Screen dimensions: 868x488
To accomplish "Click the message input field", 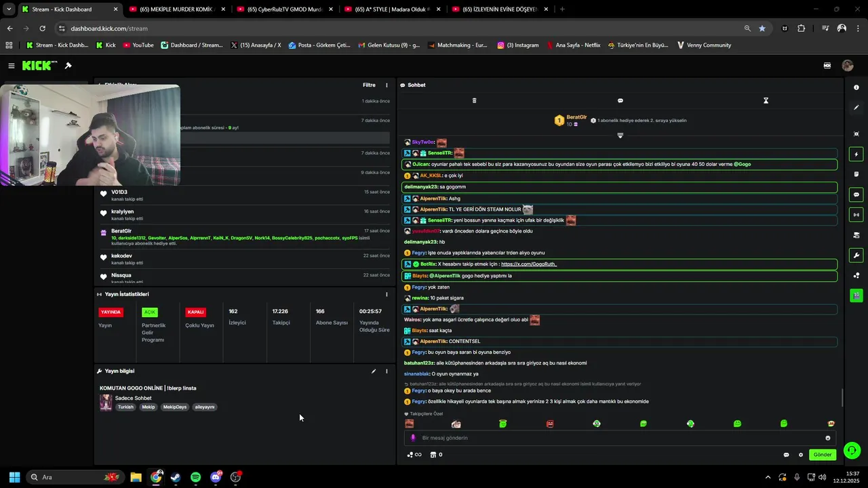I will [620, 438].
